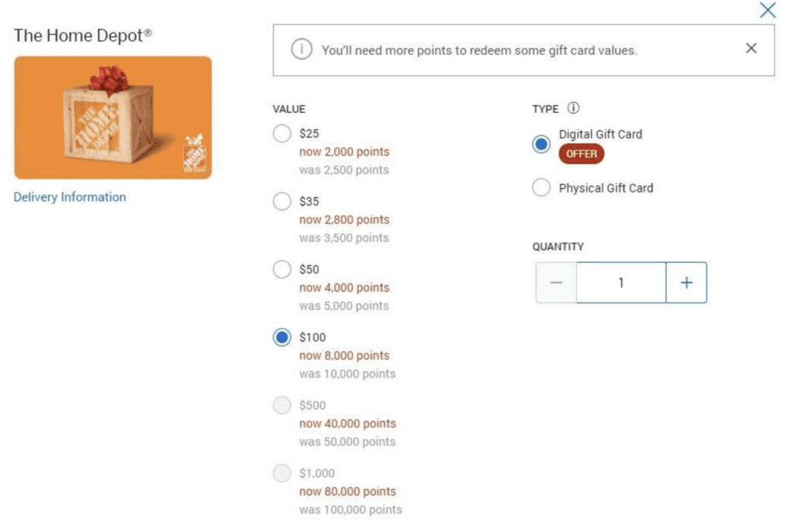Click the Physical Gift Card label
Screen dimensions: 792x532
pos(606,188)
